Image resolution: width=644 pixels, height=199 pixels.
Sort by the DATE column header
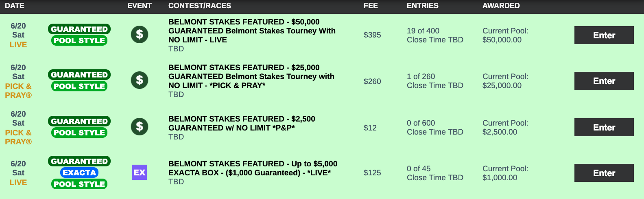(15, 6)
